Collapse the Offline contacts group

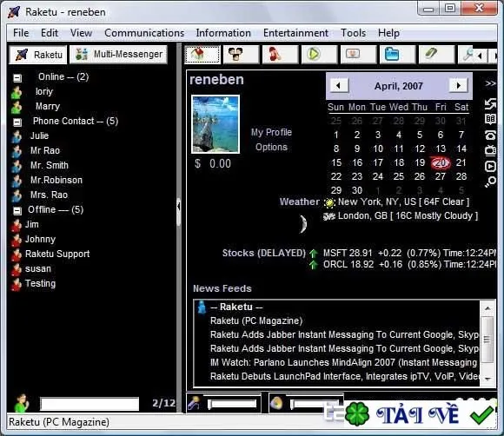17,210
